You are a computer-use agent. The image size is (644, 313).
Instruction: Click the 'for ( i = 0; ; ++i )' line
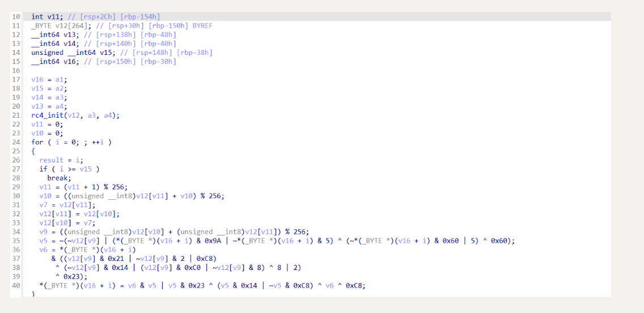(x=71, y=143)
